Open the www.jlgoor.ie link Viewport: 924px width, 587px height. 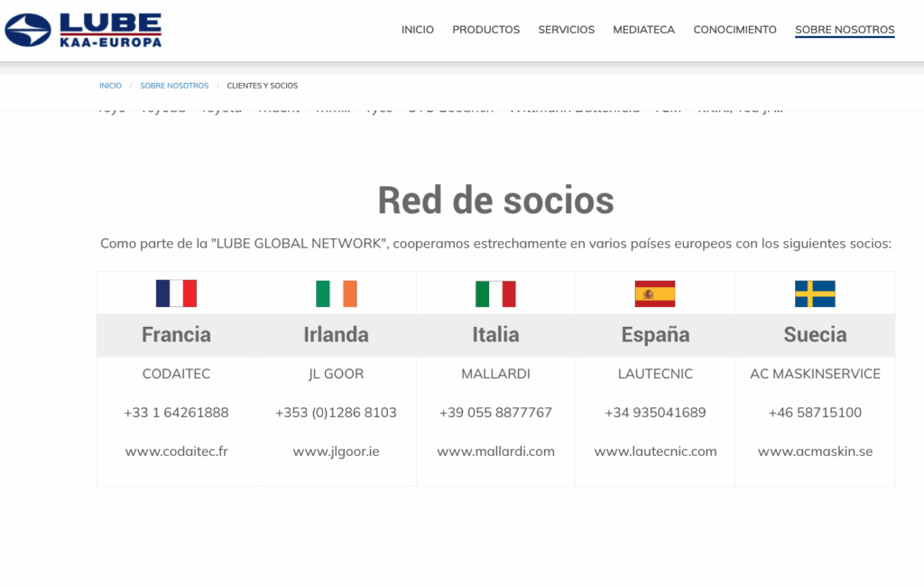point(336,452)
